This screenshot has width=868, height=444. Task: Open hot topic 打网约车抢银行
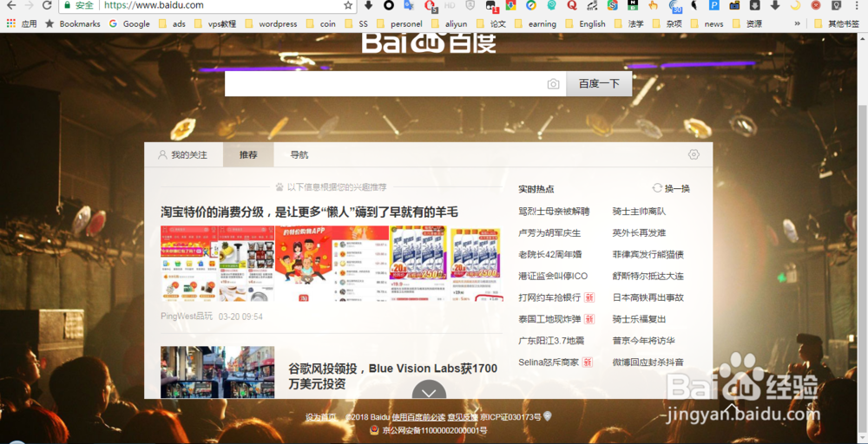click(x=549, y=297)
